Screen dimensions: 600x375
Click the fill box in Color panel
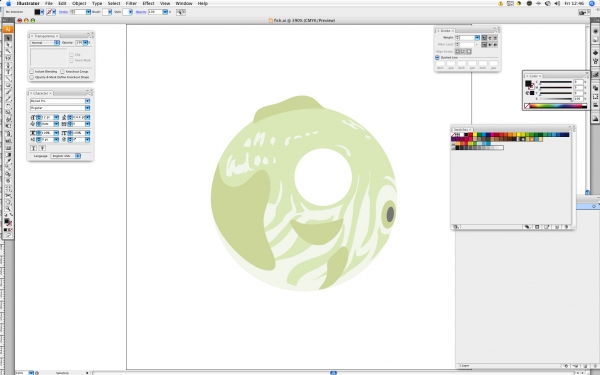[528, 83]
